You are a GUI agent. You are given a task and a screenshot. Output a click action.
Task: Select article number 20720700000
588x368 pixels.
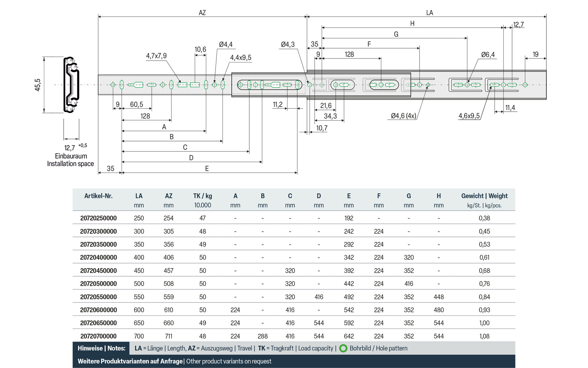98,336
